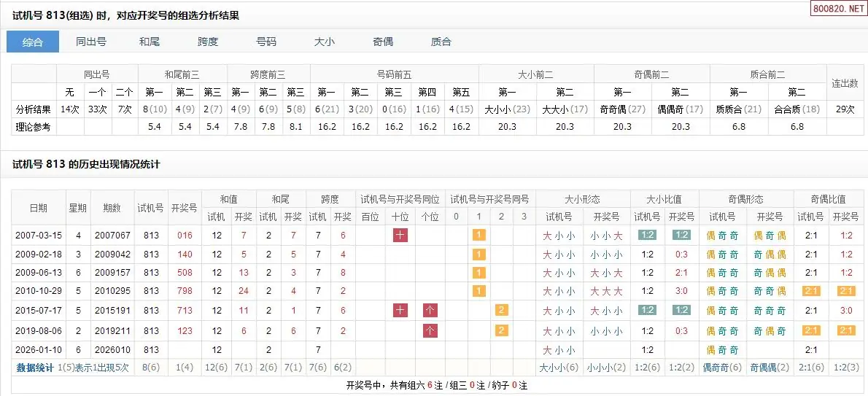Click the red 个 badge in the 2019-08-06 row
This screenshot has width=868, height=396.
(x=430, y=330)
